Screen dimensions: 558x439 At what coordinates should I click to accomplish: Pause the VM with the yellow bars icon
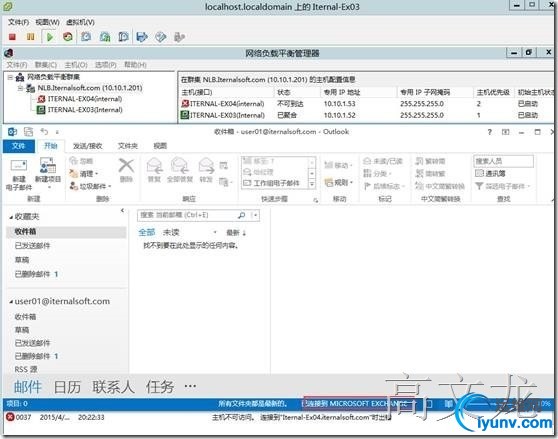tap(31, 37)
